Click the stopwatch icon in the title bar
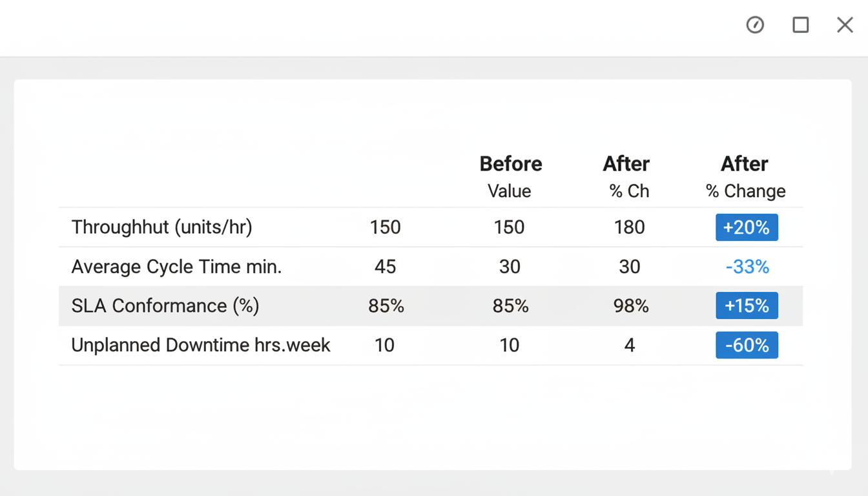 tap(755, 25)
